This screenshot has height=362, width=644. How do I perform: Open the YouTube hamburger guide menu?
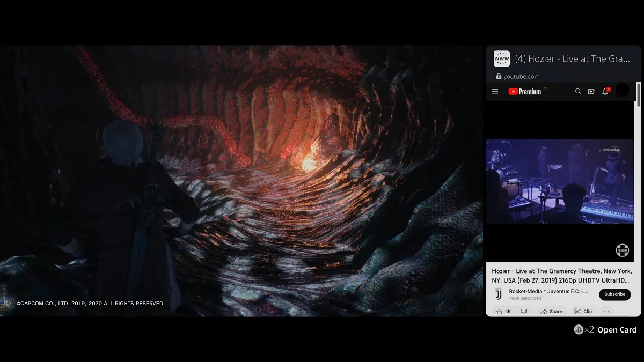pyautogui.click(x=495, y=92)
